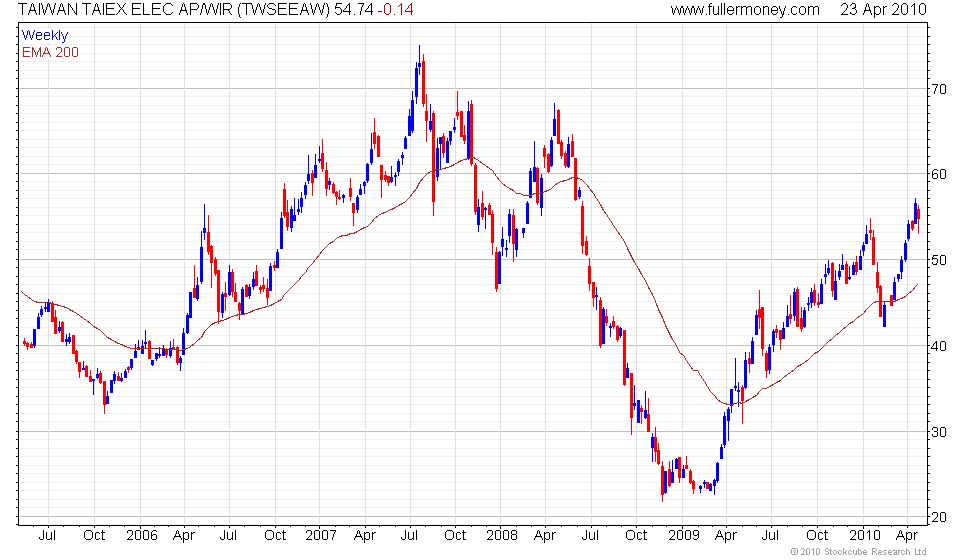
Task: Click the 2009 time axis label
Action: [x=684, y=536]
